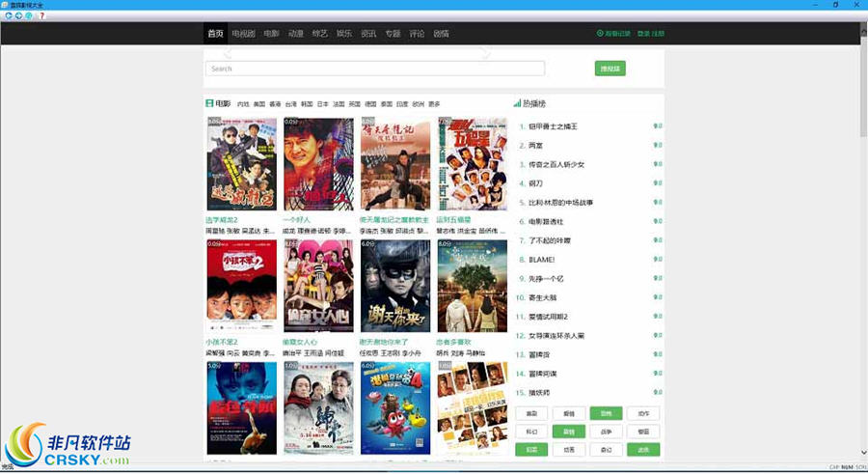Open the tree and couple movie poster
Screen dimensions: 868x474
[x=473, y=286]
